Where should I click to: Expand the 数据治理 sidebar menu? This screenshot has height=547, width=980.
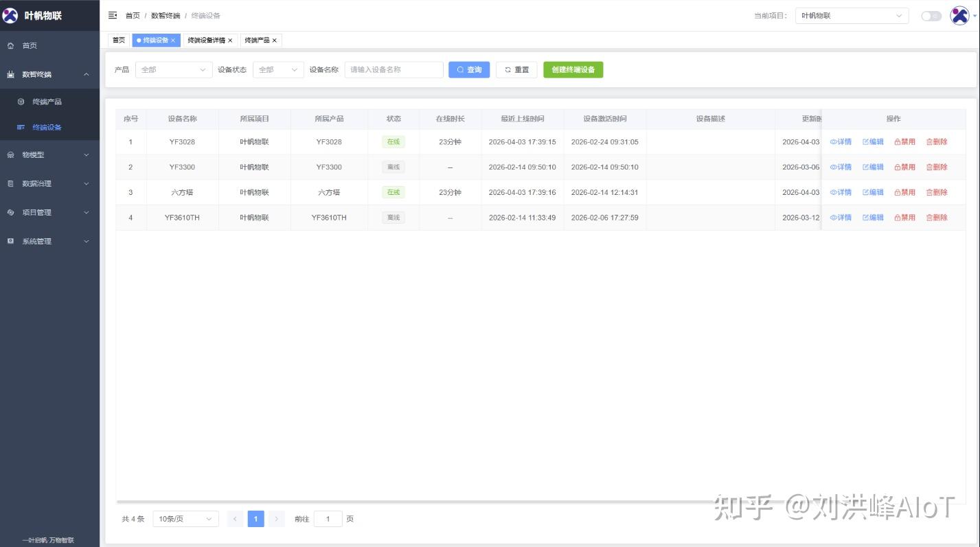pyautogui.click(x=49, y=184)
